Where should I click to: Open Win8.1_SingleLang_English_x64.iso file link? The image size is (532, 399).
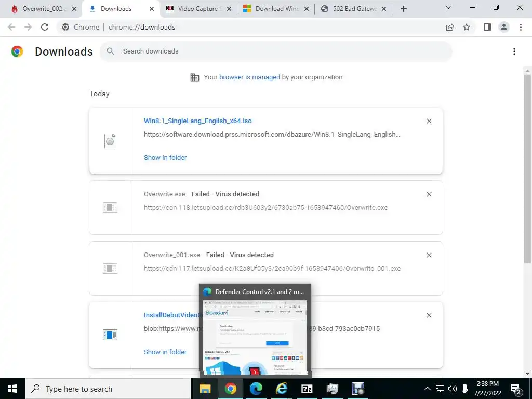point(198,121)
